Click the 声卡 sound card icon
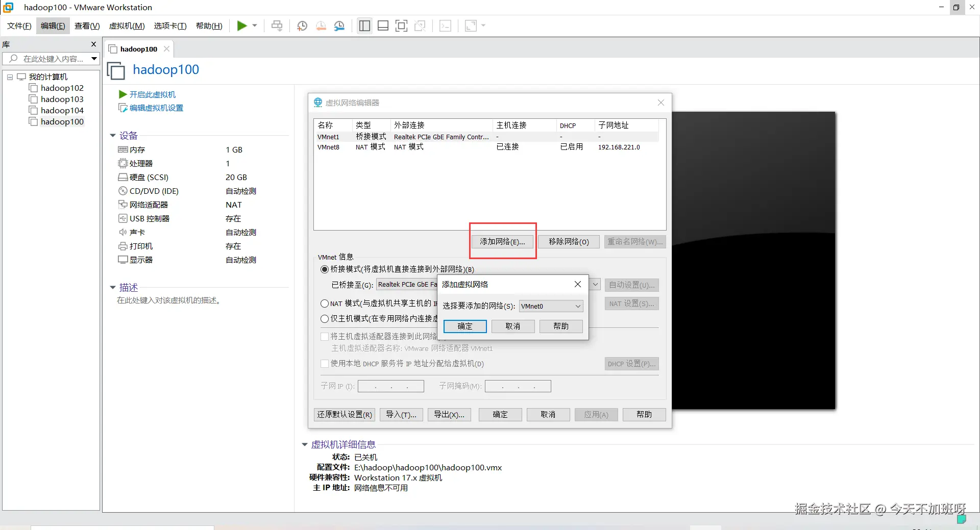This screenshot has height=530, width=980. [123, 232]
